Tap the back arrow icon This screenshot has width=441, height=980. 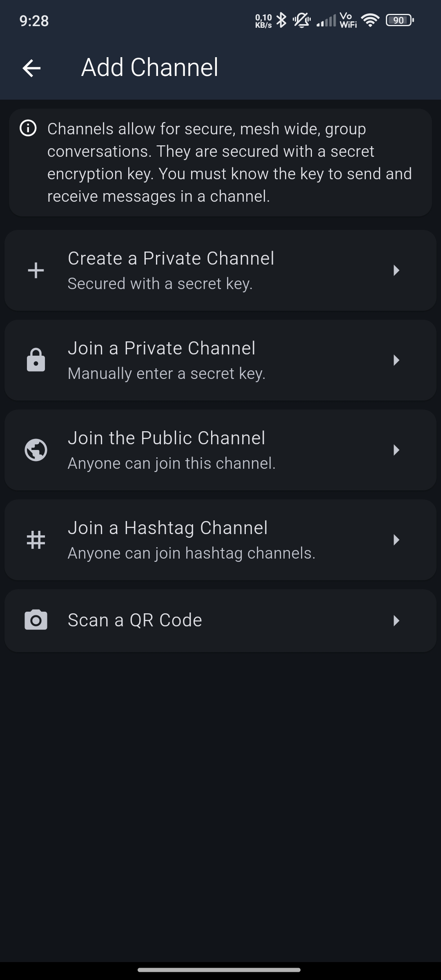pos(31,68)
